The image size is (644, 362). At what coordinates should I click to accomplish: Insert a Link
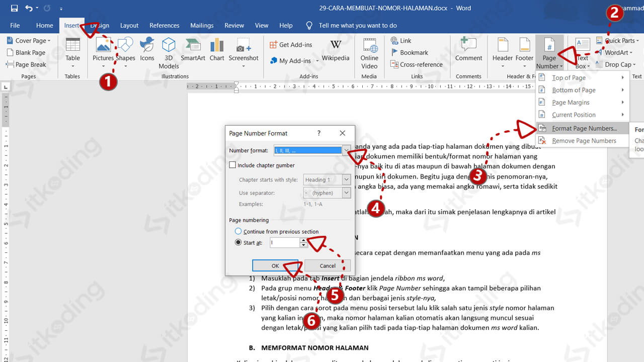pos(401,41)
